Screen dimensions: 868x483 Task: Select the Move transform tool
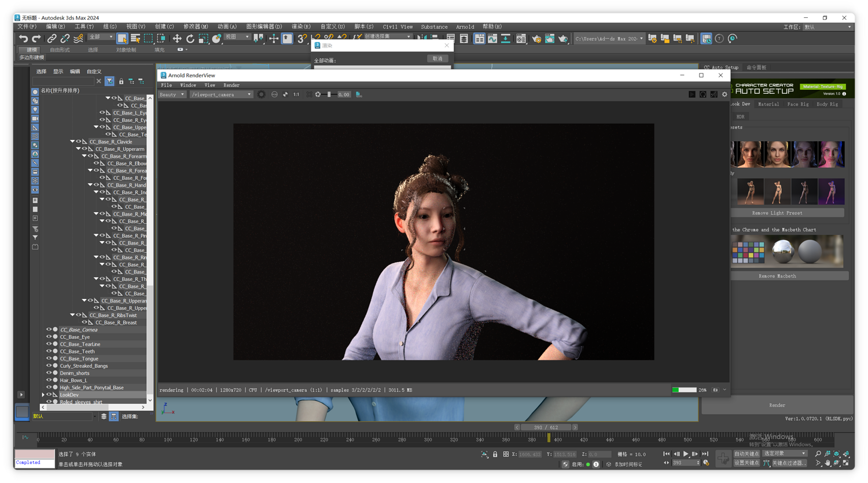tap(176, 39)
